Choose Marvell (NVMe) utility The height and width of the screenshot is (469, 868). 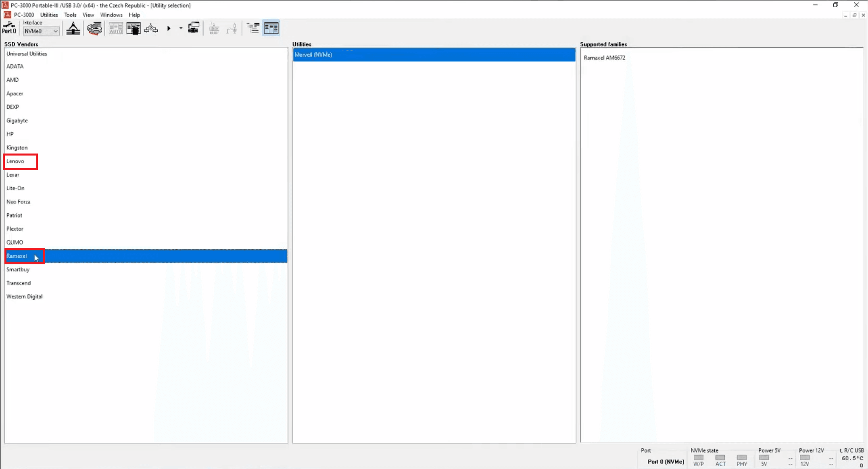click(x=434, y=54)
